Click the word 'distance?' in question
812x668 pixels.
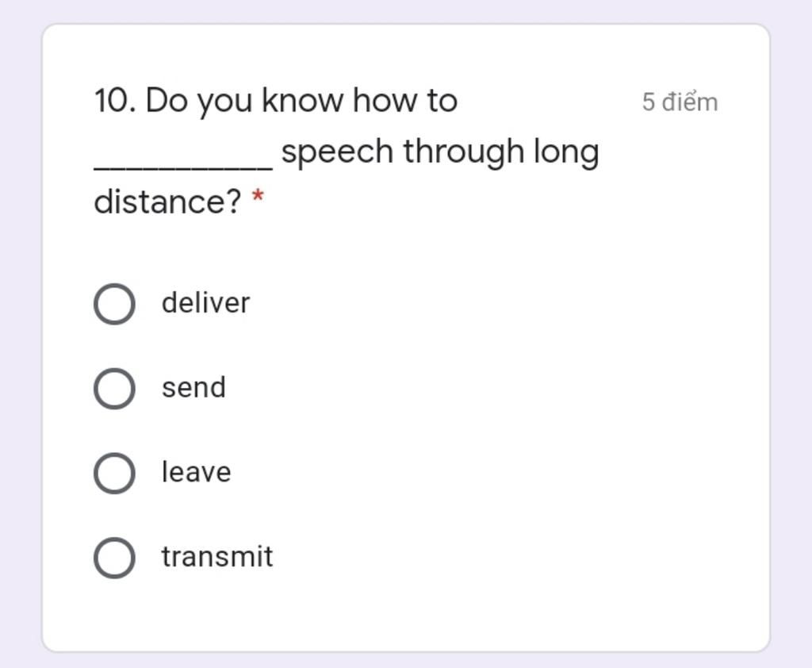pos(167,202)
